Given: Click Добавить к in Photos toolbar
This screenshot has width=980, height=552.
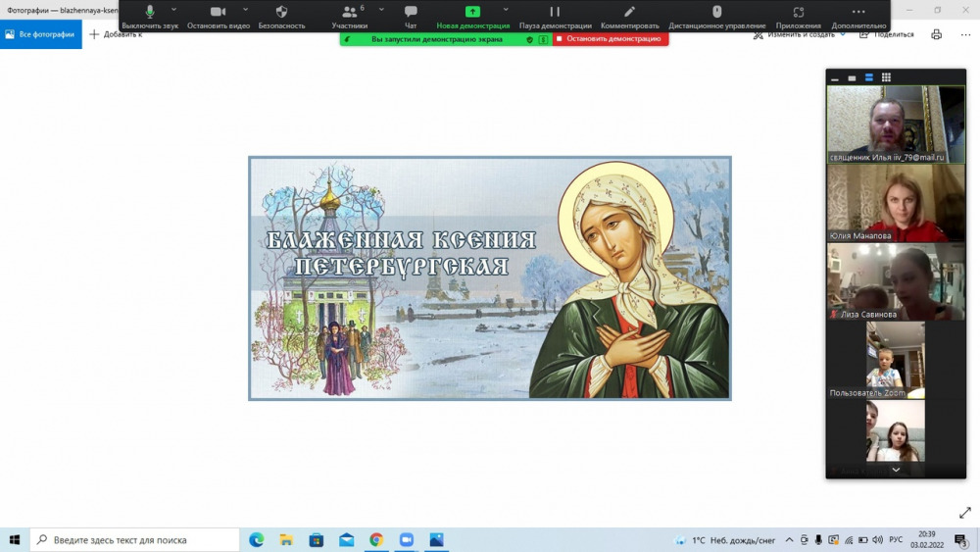Looking at the screenshot, I should [x=117, y=34].
